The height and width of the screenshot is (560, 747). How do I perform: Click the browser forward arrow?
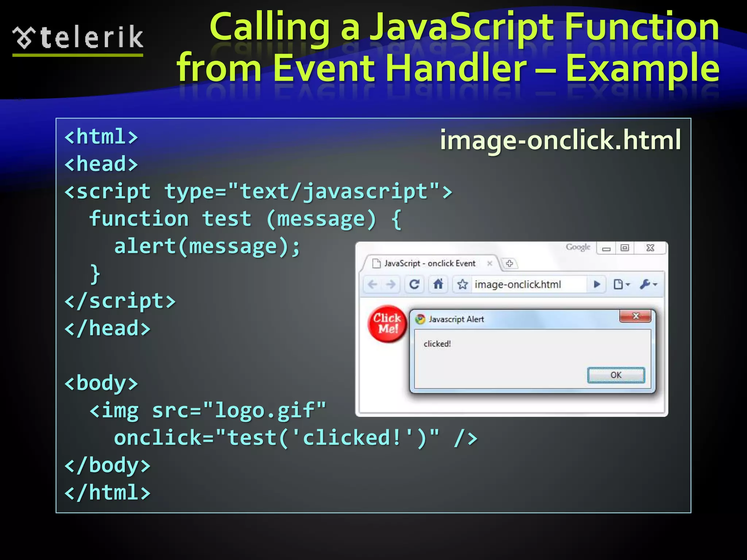pos(391,284)
